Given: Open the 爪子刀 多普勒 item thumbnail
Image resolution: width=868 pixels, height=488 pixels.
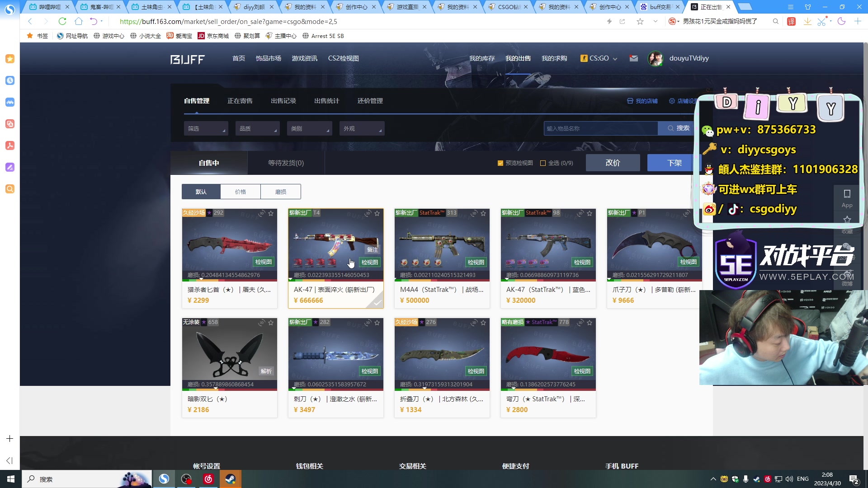Looking at the screenshot, I should click(x=654, y=244).
